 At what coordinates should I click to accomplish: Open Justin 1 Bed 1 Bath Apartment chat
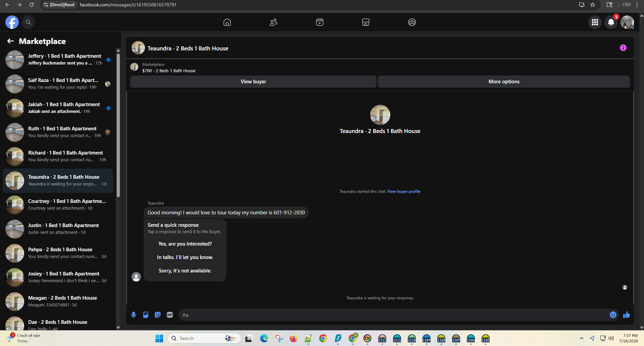[x=58, y=229]
